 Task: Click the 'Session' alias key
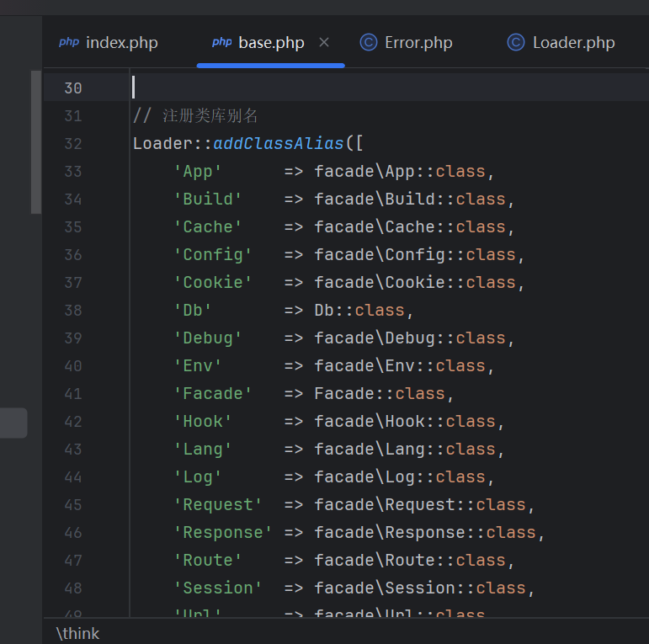point(218,588)
